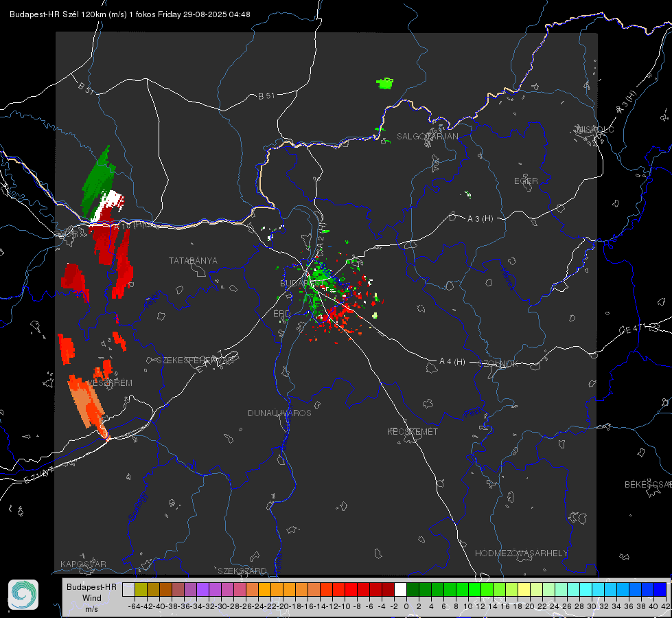Click the blue 'Somogy' county label
The width and height of the screenshot is (672, 618).
pos(137,507)
